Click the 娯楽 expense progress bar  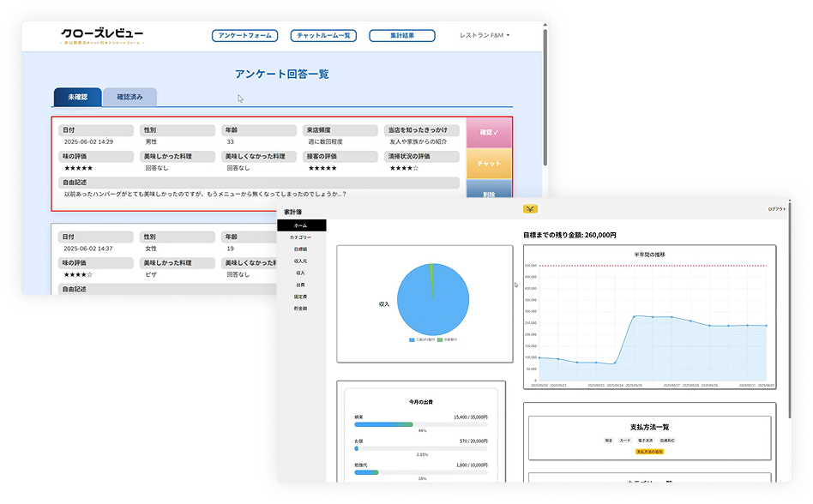(x=420, y=423)
